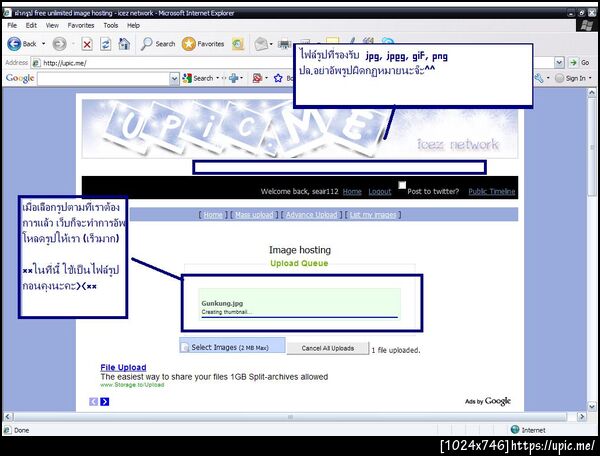Image resolution: width=600 pixels, height=456 pixels.
Task: Click the Select Images button
Action: (232, 345)
